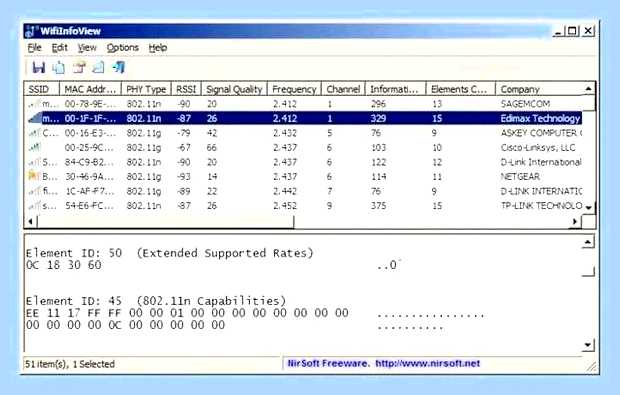Select the TP-LINK TECHNOLO cell
This screenshot has width=620, height=395.
(x=541, y=206)
